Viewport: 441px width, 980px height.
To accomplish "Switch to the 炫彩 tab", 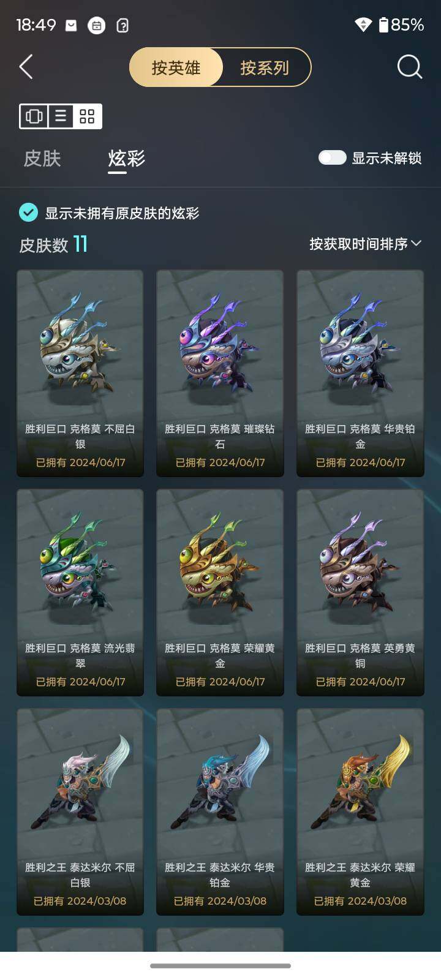I will click(x=126, y=159).
